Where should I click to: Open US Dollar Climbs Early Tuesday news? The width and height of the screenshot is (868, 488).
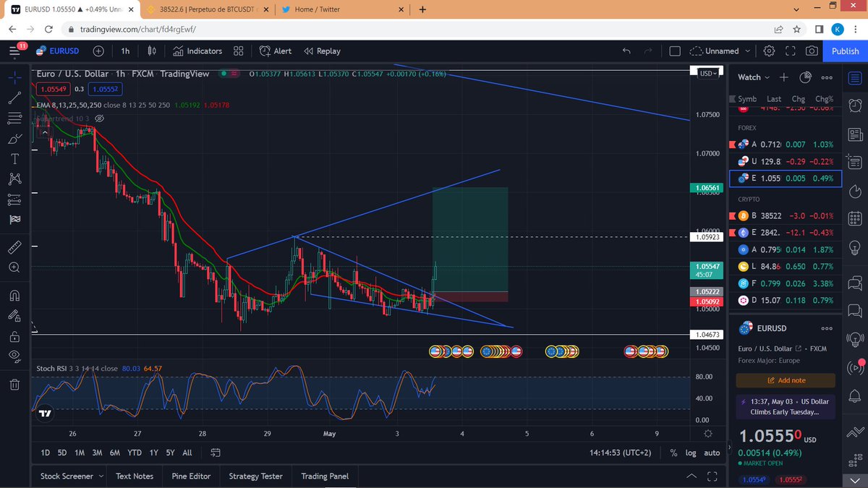click(x=786, y=406)
